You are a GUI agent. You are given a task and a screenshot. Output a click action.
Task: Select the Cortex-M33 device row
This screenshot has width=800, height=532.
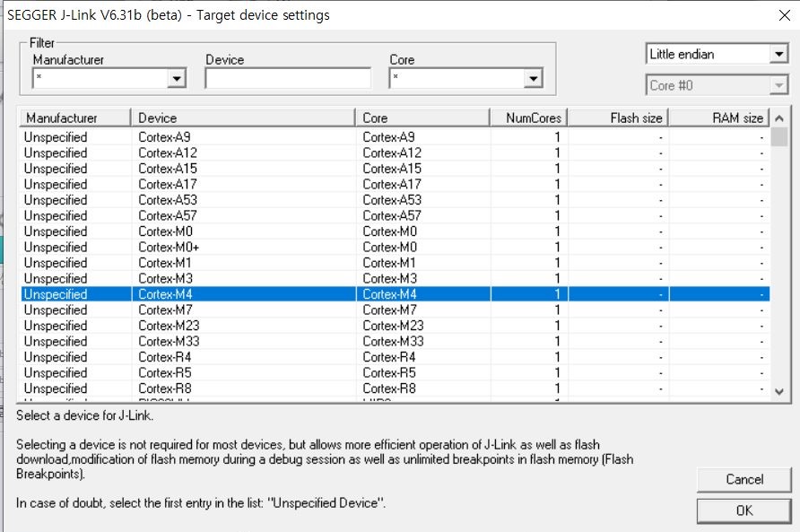click(396, 341)
